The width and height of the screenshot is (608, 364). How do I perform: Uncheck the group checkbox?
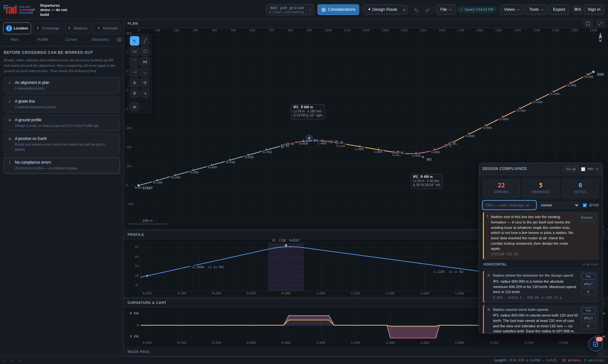(585, 205)
